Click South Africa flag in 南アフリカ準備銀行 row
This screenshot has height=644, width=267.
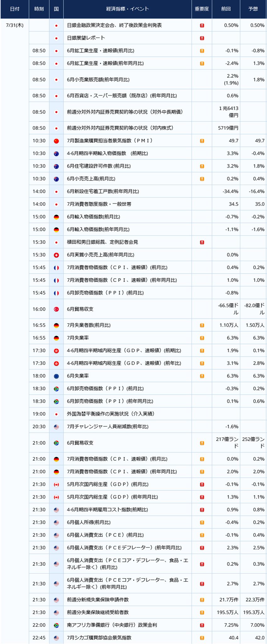pos(56,625)
